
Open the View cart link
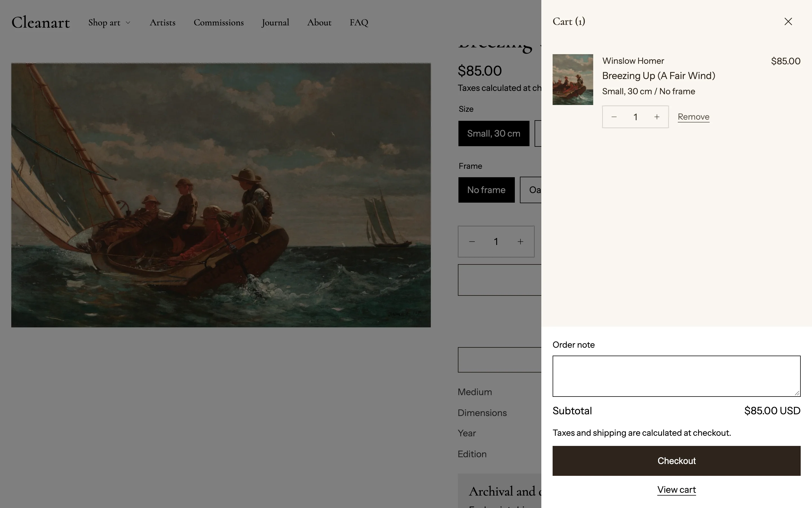(x=676, y=490)
